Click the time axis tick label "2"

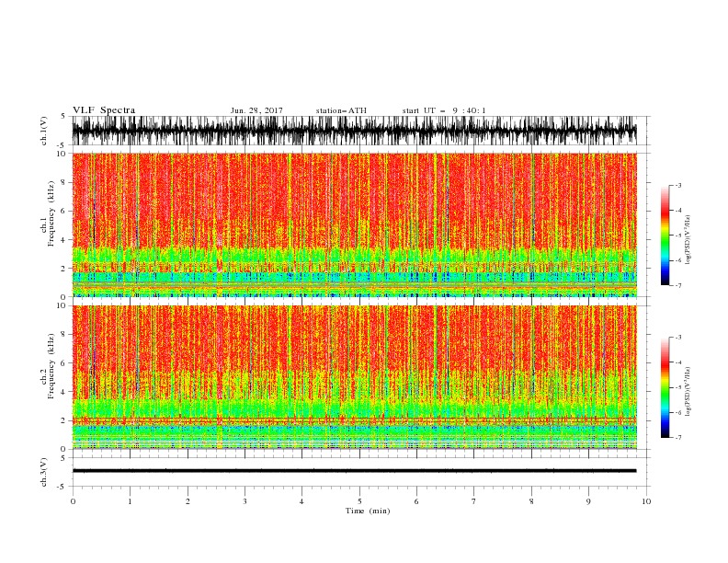(188, 501)
